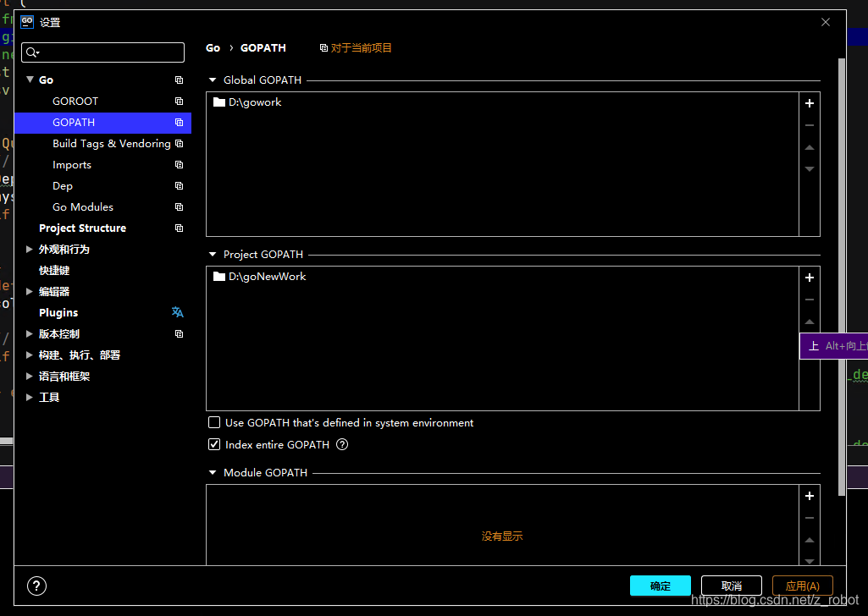Click the settings search field
Screen dimensions: 868x616
pos(103,52)
